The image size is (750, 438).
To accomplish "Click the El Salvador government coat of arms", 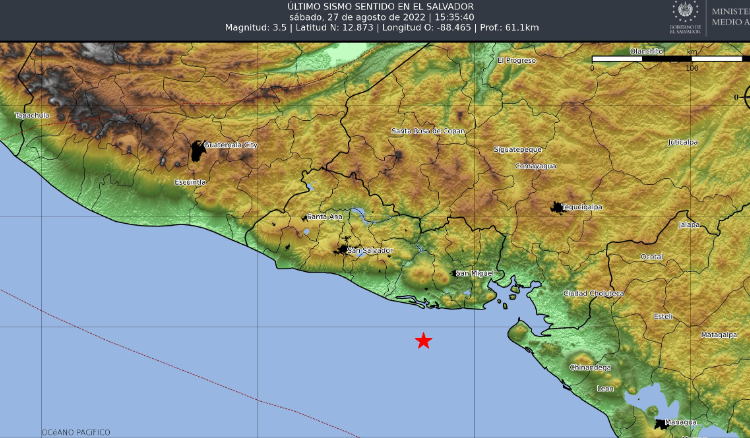I will pyautogui.click(x=682, y=12).
